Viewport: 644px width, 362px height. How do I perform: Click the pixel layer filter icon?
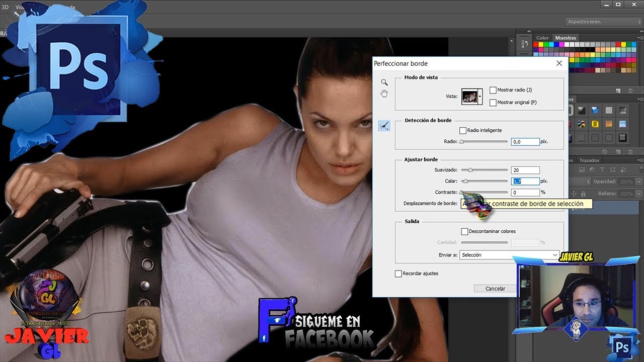tap(582, 170)
